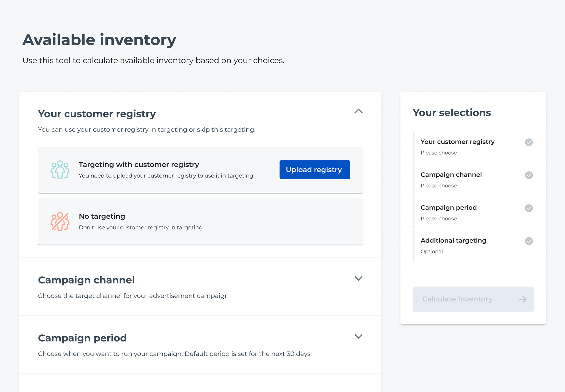The width and height of the screenshot is (565, 392).
Task: Click the Calculate inventory button
Action: [473, 299]
